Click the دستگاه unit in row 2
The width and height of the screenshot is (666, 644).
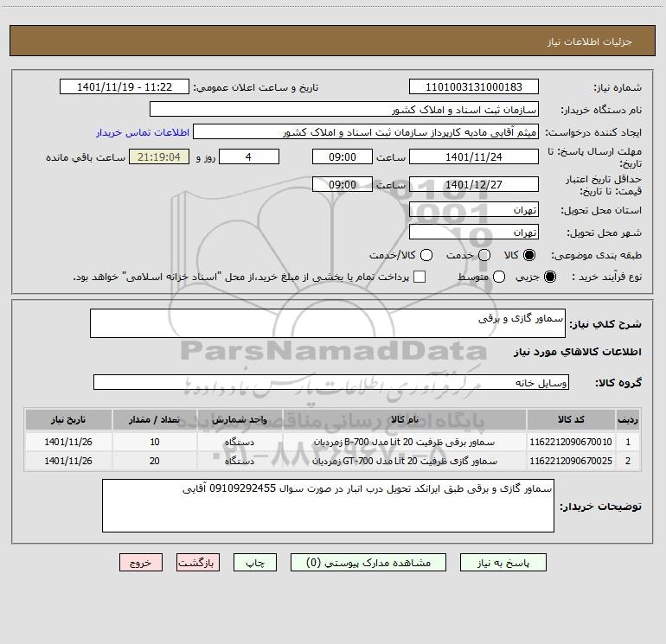click(240, 461)
